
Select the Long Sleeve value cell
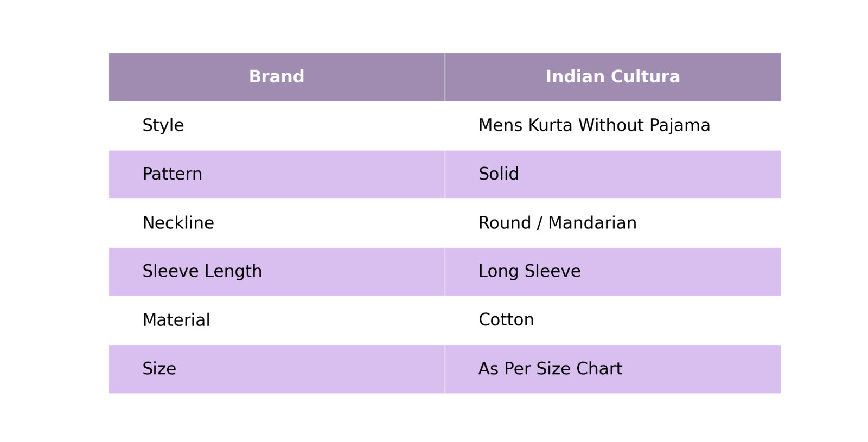point(529,271)
